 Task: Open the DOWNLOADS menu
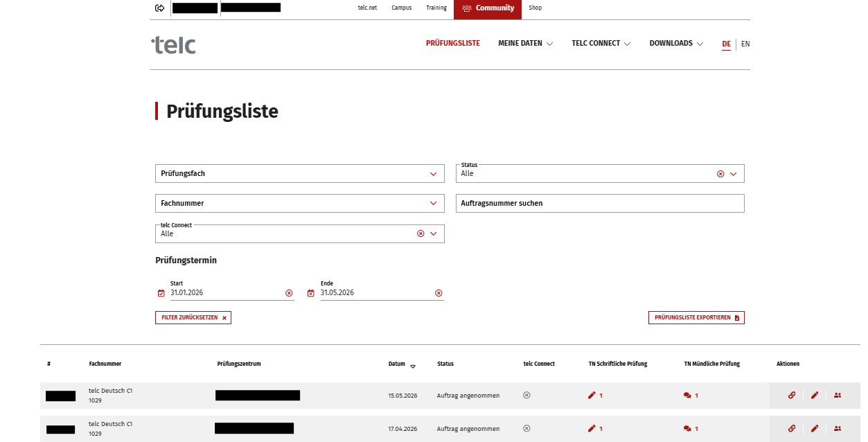pyautogui.click(x=675, y=44)
